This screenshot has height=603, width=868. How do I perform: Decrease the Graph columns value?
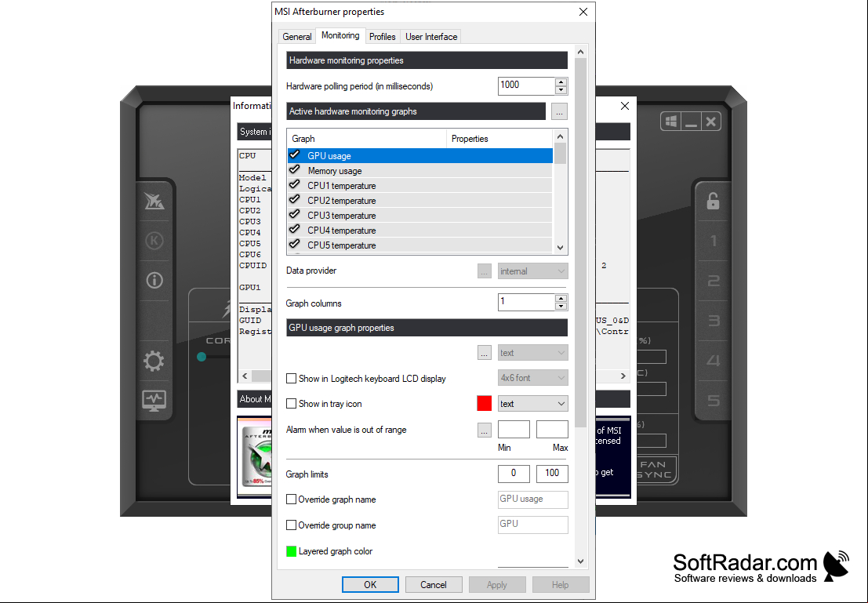561,307
